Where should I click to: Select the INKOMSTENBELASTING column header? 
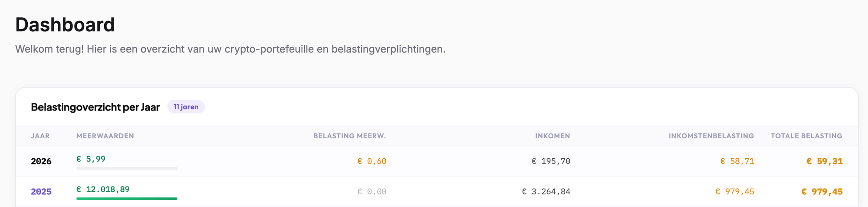coord(711,136)
